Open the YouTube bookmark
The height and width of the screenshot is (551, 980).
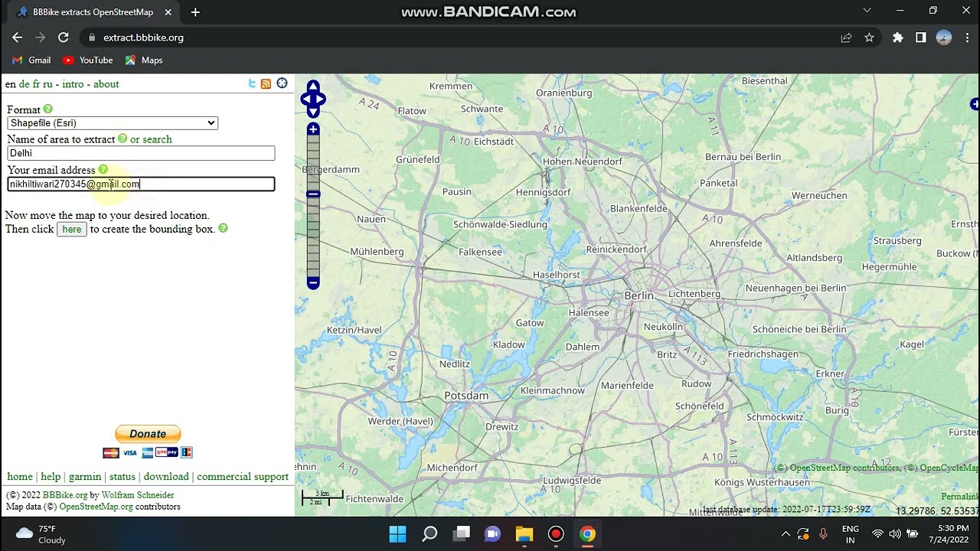pyautogui.click(x=87, y=60)
